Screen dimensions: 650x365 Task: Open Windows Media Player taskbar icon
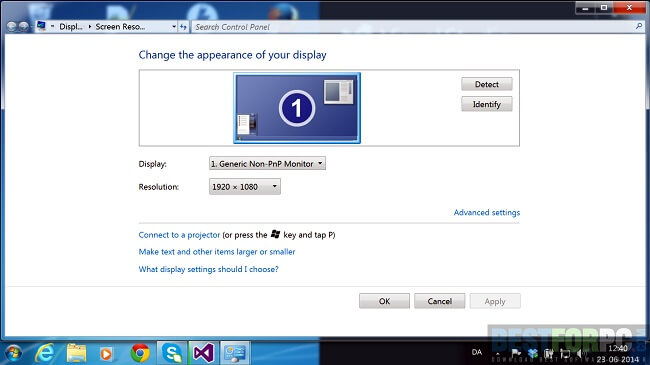point(107,354)
